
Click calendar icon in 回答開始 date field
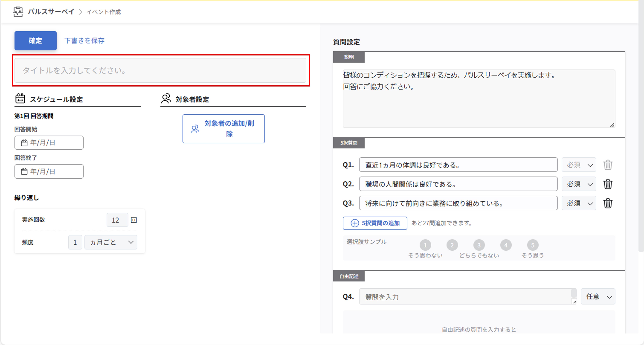pos(24,143)
